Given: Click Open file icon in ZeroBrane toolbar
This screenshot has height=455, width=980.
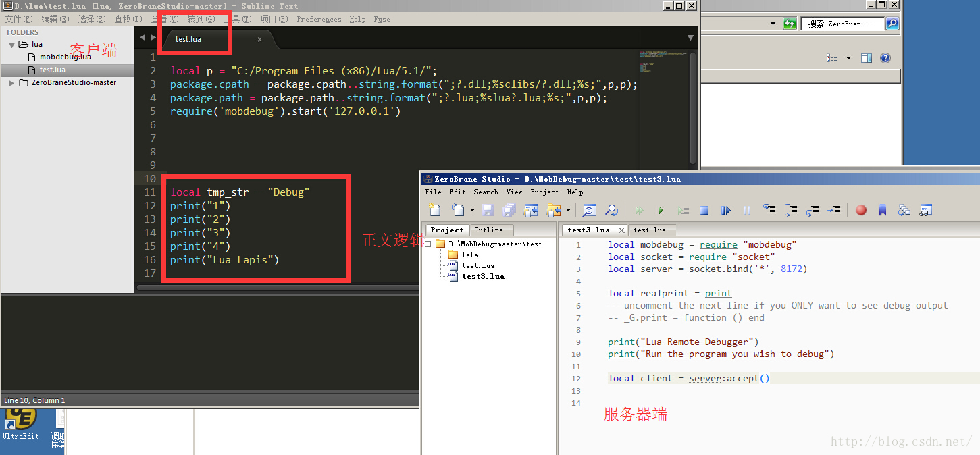Looking at the screenshot, I should tap(457, 210).
